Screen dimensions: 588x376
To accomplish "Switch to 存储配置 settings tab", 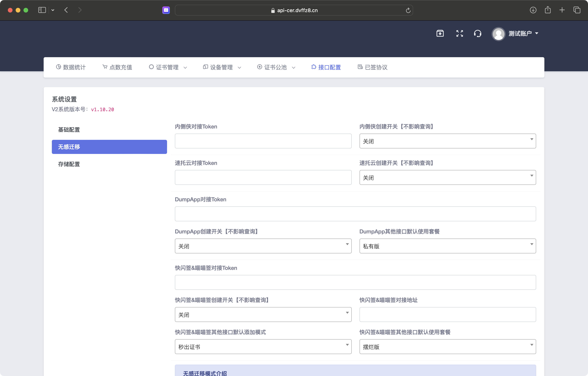I will (109, 164).
